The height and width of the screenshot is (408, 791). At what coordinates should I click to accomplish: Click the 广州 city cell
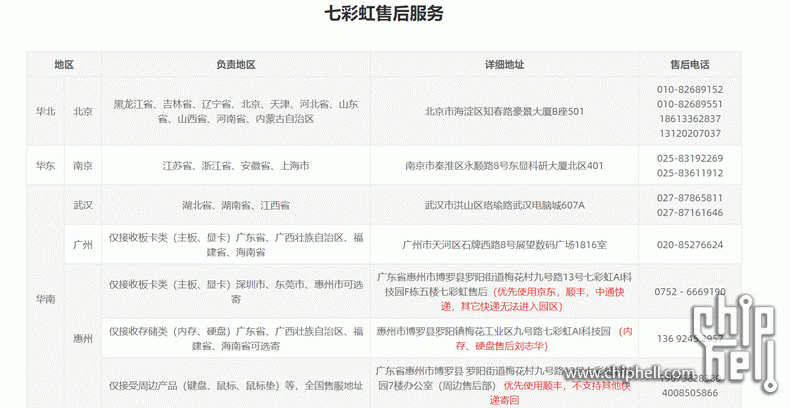[83, 245]
